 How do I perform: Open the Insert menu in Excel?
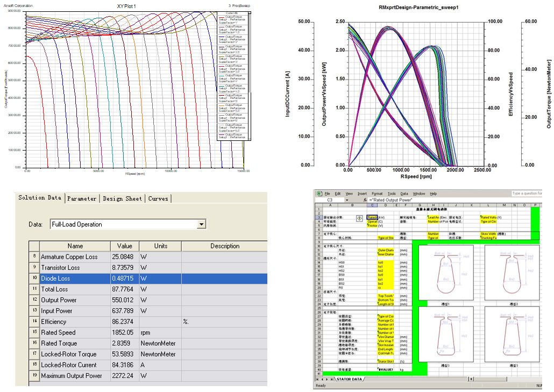362,194
